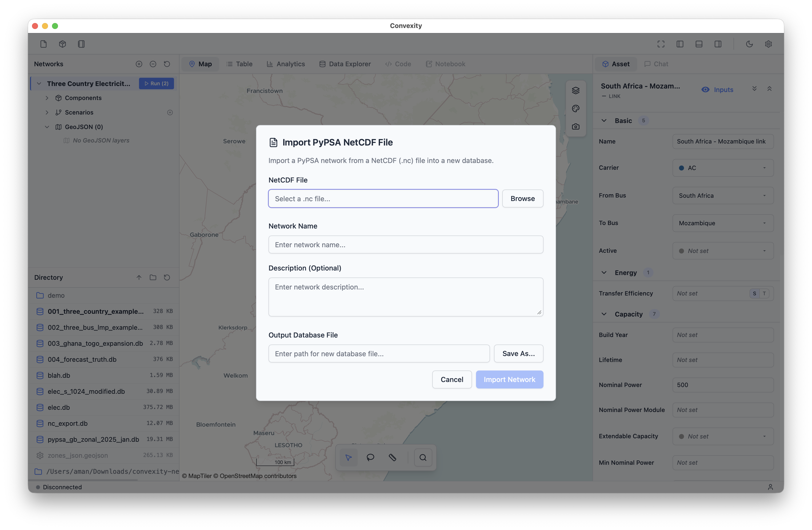812x530 pixels.
Task: Toggle the T button on Transfer Efficiency
Action: 764,293
